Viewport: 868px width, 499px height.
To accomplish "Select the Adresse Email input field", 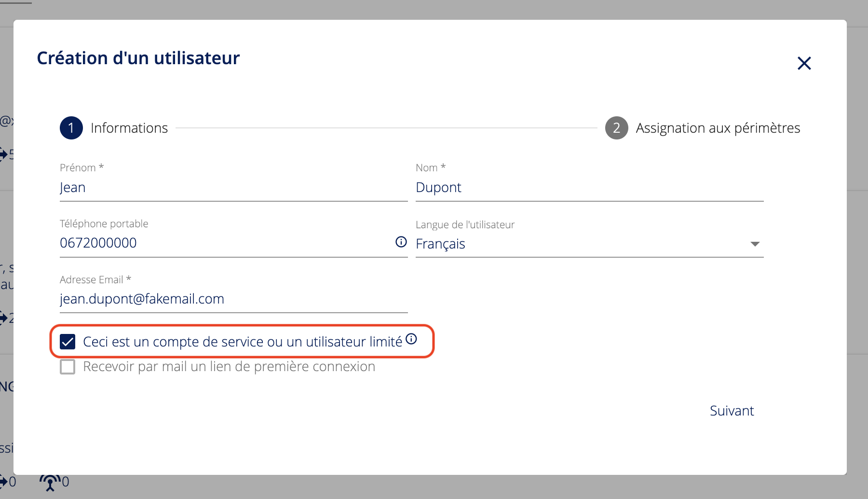I will 233,299.
